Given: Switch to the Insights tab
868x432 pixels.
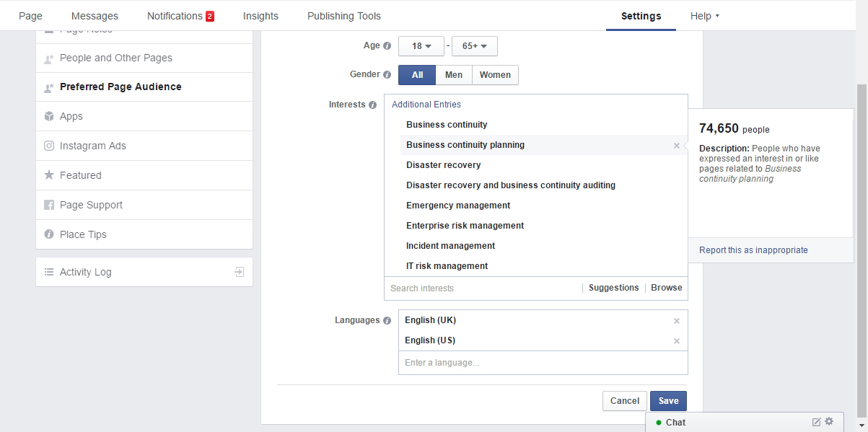Looking at the screenshot, I should coord(260,15).
